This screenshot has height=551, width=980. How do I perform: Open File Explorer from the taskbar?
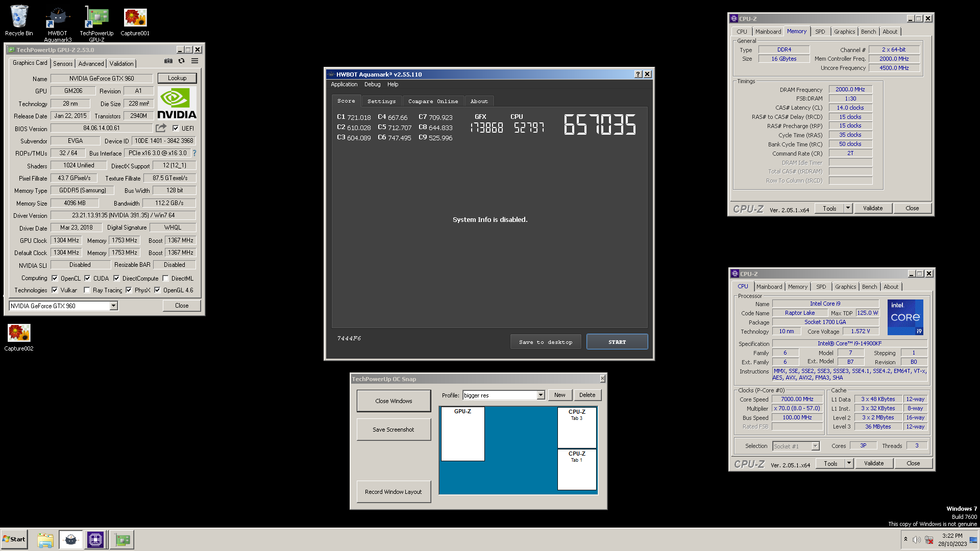point(45,540)
